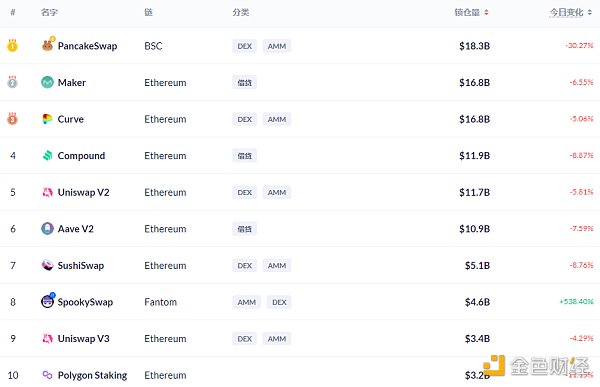Sort by today's change column arrows
The width and height of the screenshot is (600, 387).
(x=589, y=13)
